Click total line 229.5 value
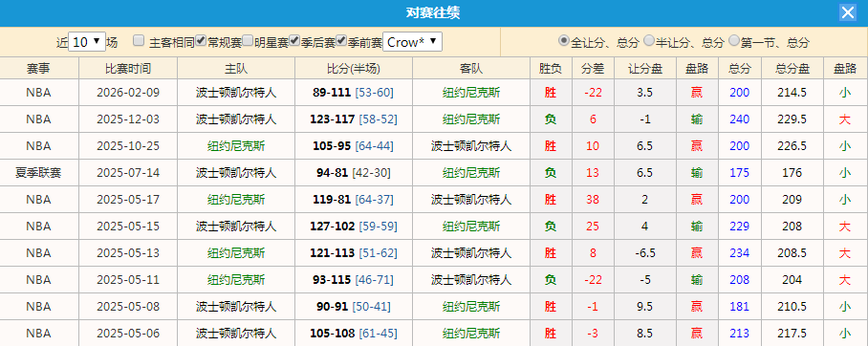The image size is (868, 346). (792, 119)
